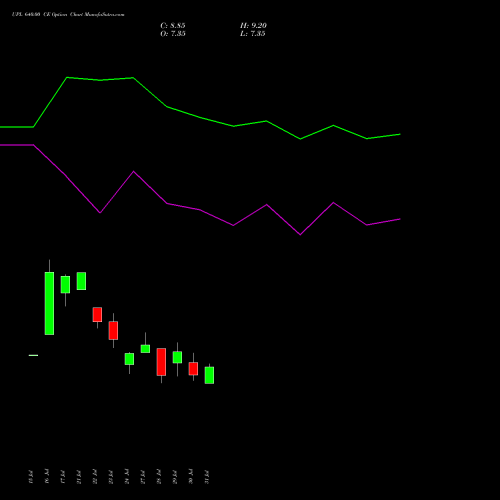This screenshot has height=500, width=500.
Task: Select the red candle for 28 Jul
Action: click(x=161, y=362)
